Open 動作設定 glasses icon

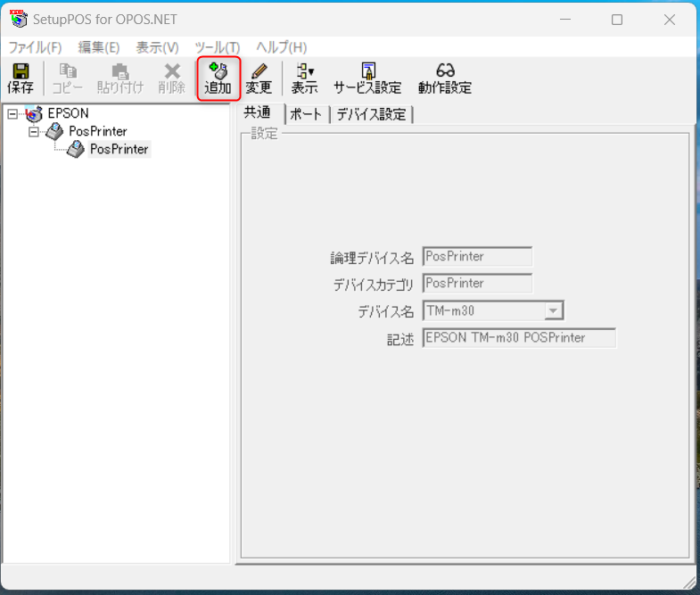click(x=445, y=78)
